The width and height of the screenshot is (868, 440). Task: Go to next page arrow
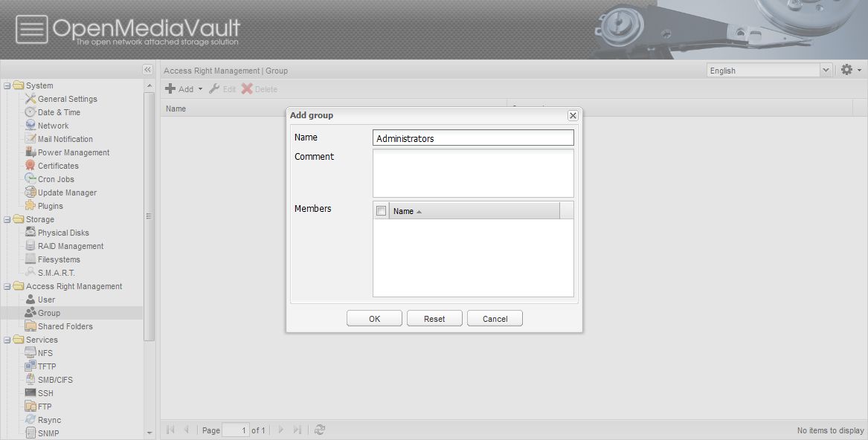coord(280,430)
